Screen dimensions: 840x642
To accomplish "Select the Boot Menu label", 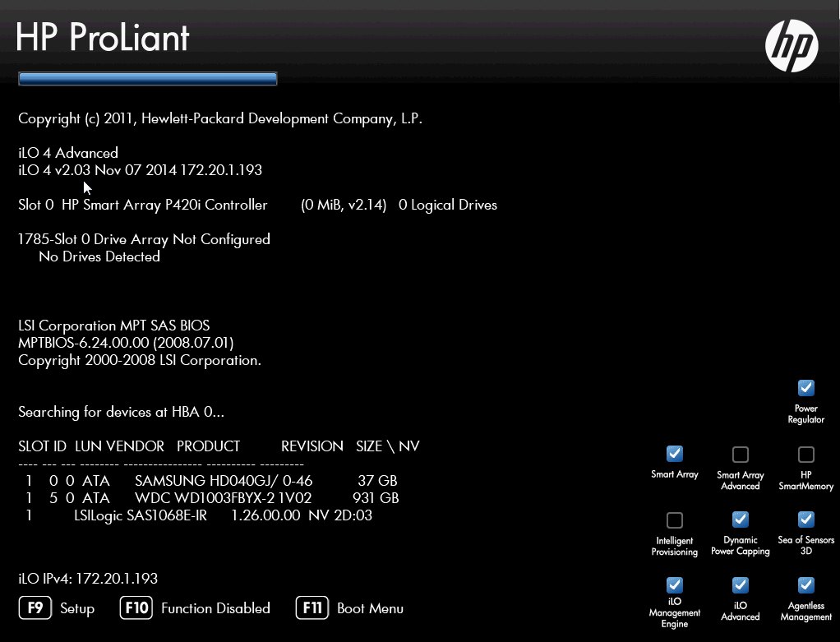I will pos(370,608).
